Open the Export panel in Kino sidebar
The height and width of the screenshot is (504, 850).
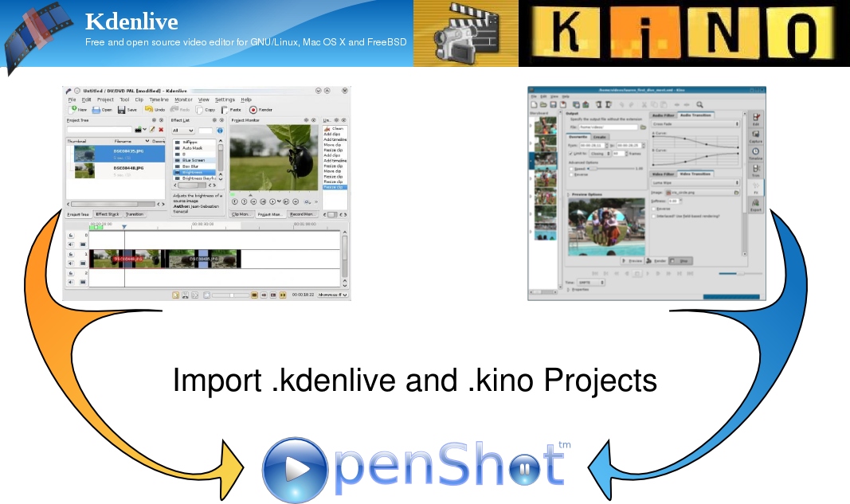point(755,206)
